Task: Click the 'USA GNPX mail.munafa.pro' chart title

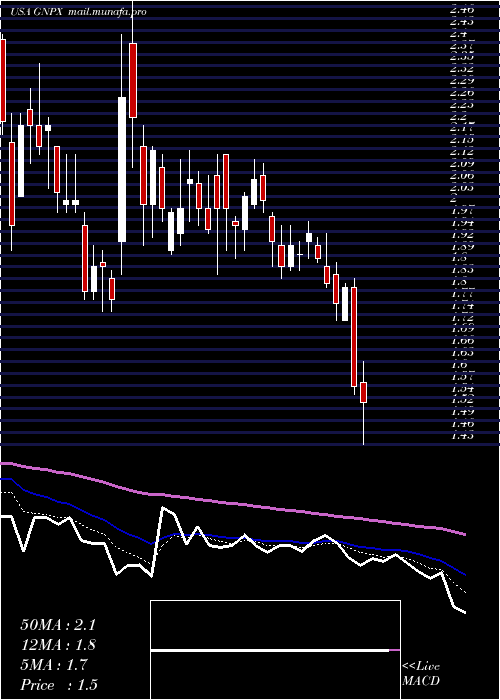Action: [79, 12]
